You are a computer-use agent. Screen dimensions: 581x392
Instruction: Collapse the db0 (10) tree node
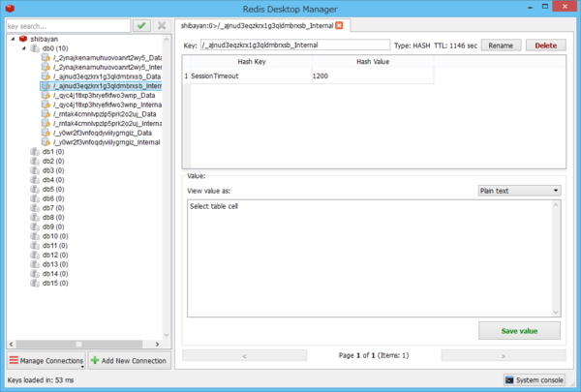point(24,48)
